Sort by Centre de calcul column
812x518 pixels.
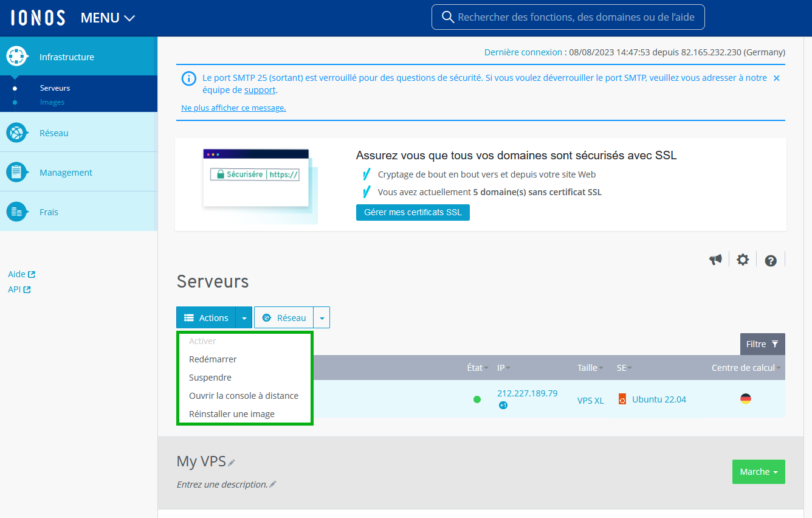pyautogui.click(x=746, y=368)
